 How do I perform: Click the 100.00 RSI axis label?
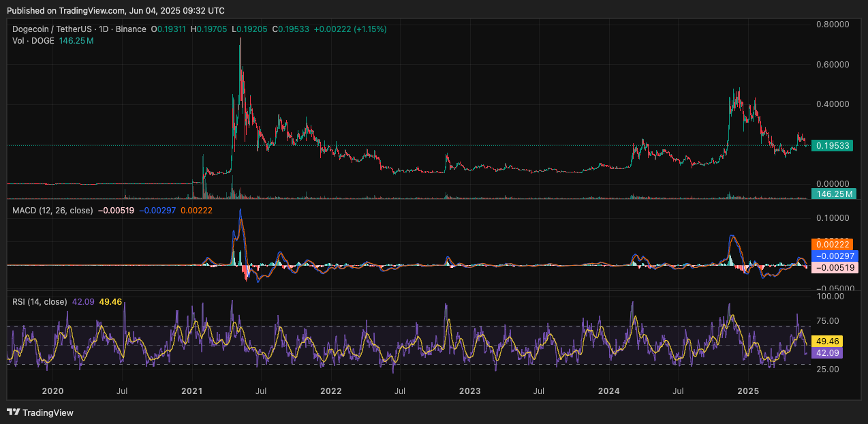click(831, 297)
